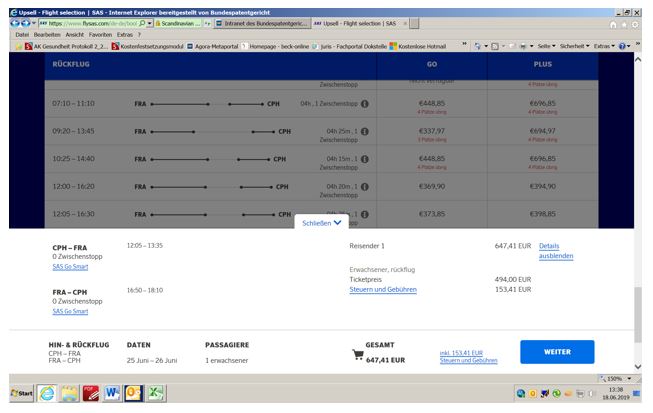
Task: Show info icon for 07:10 – 11:10 flight
Action: coord(365,104)
